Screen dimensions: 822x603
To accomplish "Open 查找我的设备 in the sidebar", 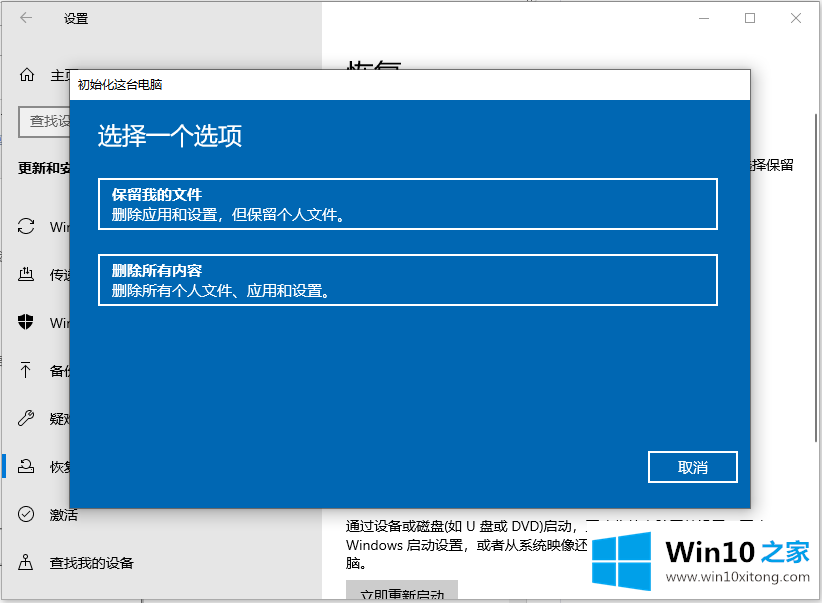I will click(x=91, y=563).
